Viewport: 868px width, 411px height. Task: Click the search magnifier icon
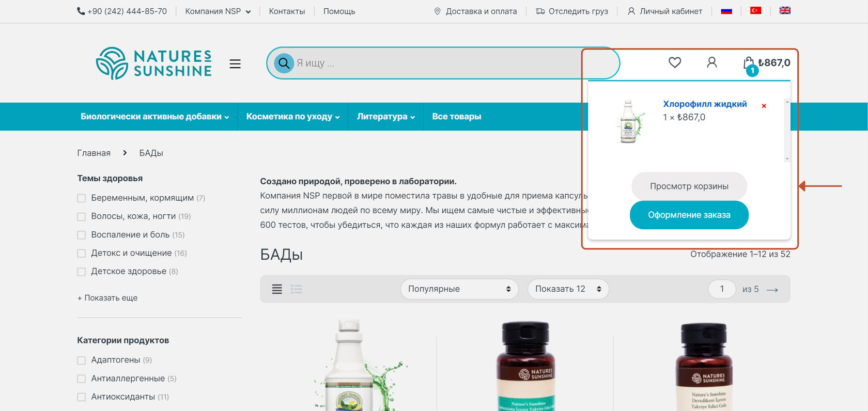tap(284, 63)
